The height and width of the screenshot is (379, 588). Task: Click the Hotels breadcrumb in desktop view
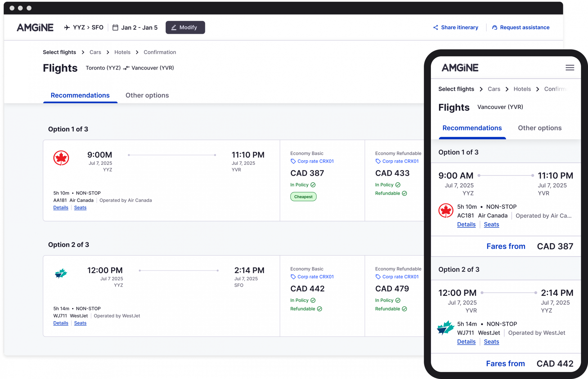point(122,52)
